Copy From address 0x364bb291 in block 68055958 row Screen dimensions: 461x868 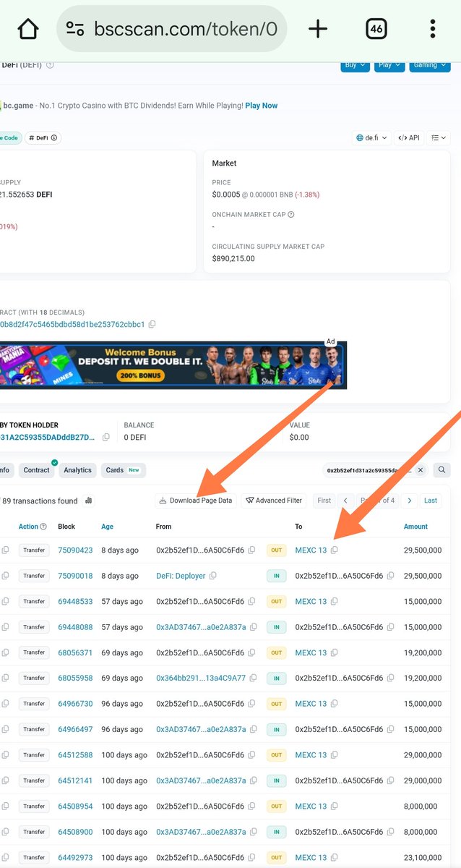(254, 678)
